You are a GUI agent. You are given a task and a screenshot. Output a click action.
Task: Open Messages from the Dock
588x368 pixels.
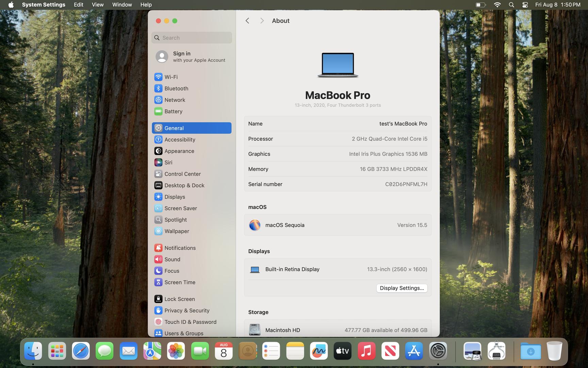tap(104, 351)
